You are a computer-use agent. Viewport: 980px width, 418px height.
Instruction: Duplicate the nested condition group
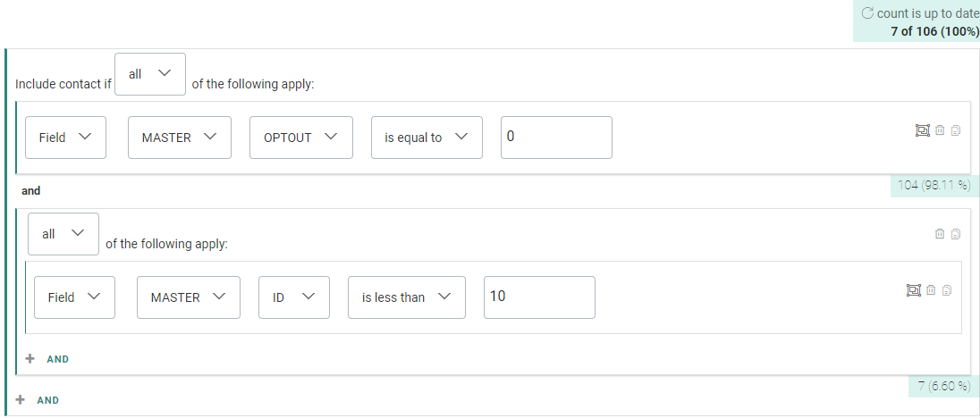pyautogui.click(x=956, y=234)
